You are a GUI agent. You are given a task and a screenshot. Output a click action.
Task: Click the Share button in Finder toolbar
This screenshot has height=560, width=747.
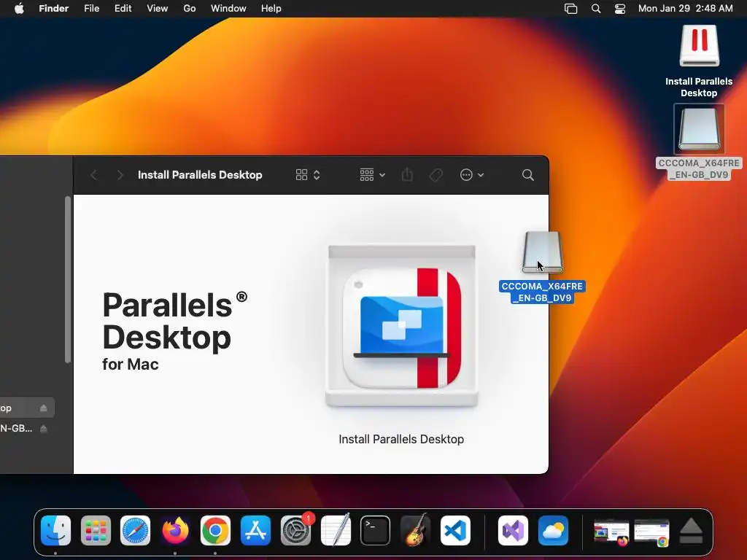tap(407, 175)
